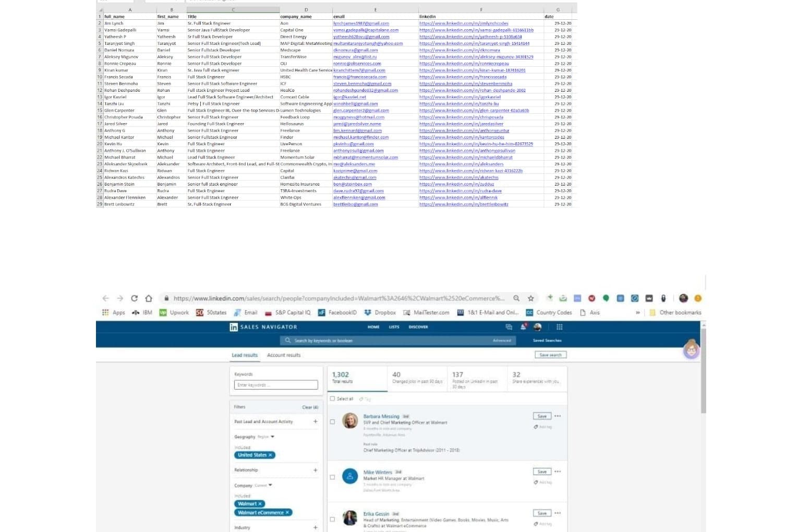This screenshot has height=532, width=798.
Task: Open Jim Lynch's LinkedIn URL in spreadsheet
Action: 464,23
